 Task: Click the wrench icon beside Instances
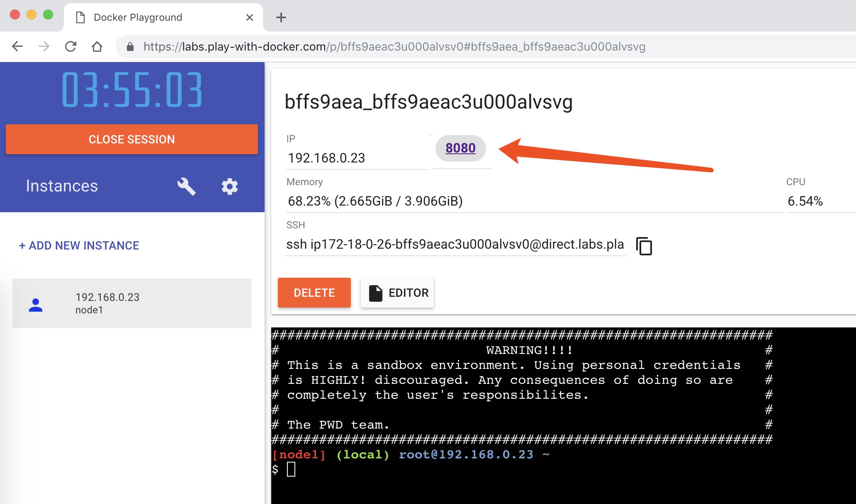186,187
